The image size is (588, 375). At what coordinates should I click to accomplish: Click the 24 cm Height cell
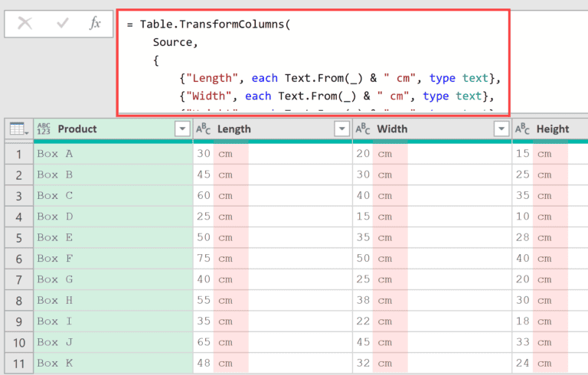point(550,364)
